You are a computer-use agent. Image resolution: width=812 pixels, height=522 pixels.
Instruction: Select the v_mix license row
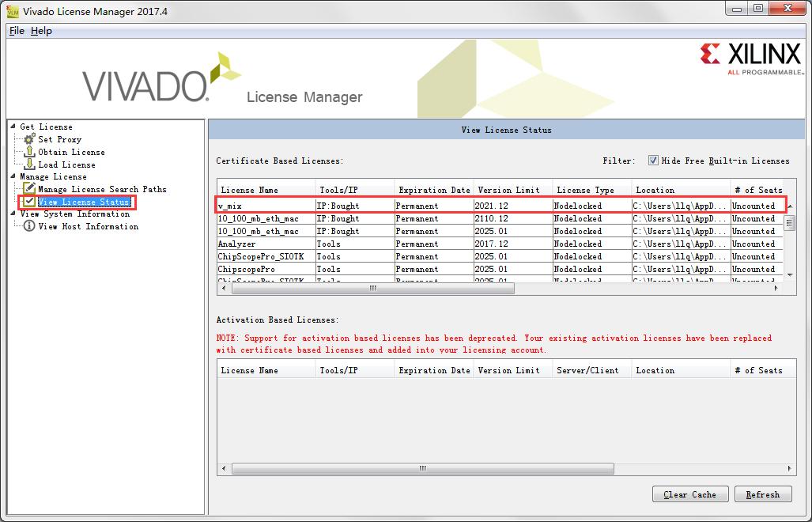click(x=500, y=206)
